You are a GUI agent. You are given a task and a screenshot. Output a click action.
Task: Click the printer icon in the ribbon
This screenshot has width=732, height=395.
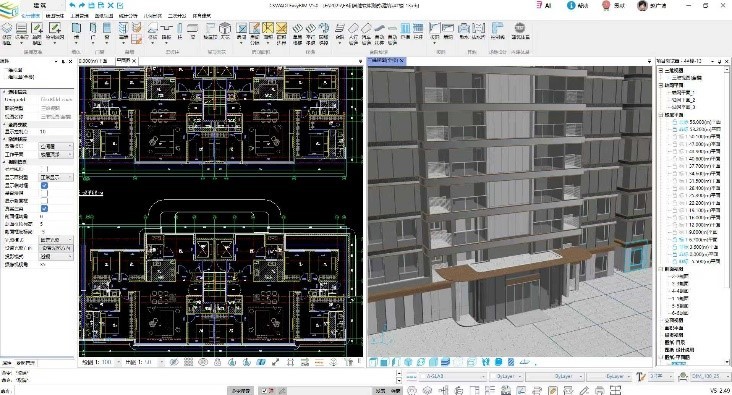pos(464,28)
